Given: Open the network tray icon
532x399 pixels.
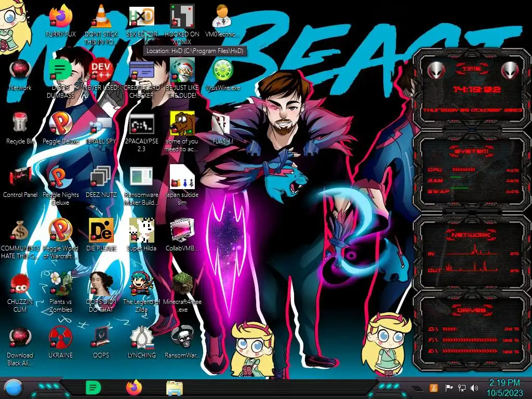Looking at the screenshot, I should [462, 388].
